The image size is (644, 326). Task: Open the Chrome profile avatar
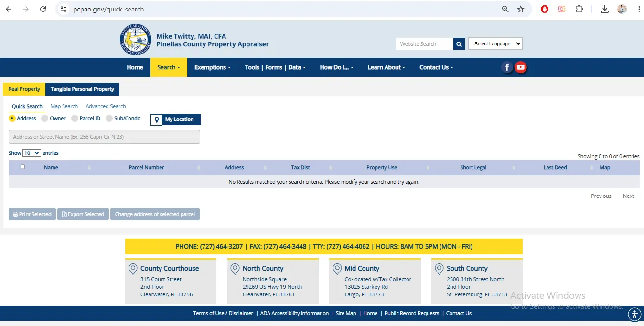(622, 9)
